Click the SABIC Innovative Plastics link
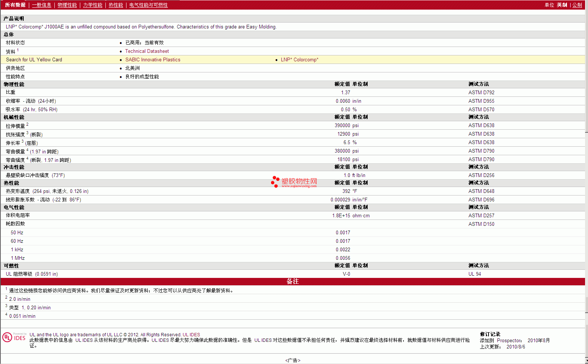The width and height of the screenshot is (588, 364). point(153,60)
